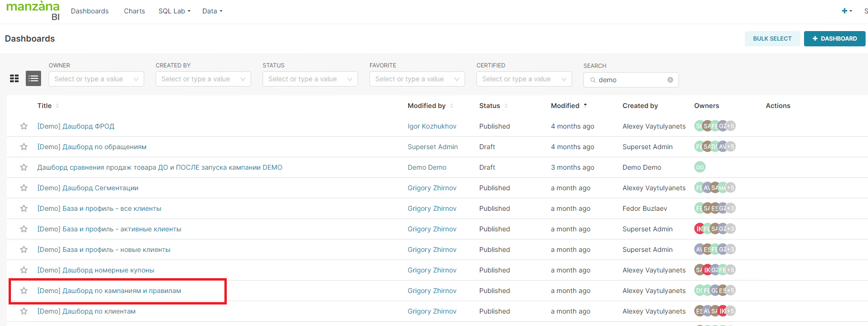Sort by Title column arrows
Screen dimensions: 868x326
(x=57, y=106)
